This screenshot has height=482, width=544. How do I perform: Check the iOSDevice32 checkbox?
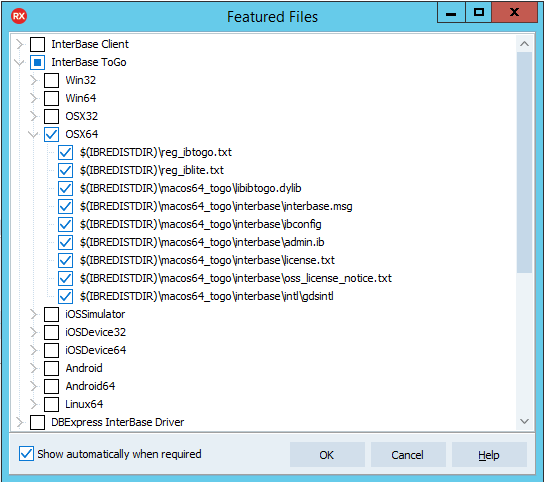click(51, 332)
